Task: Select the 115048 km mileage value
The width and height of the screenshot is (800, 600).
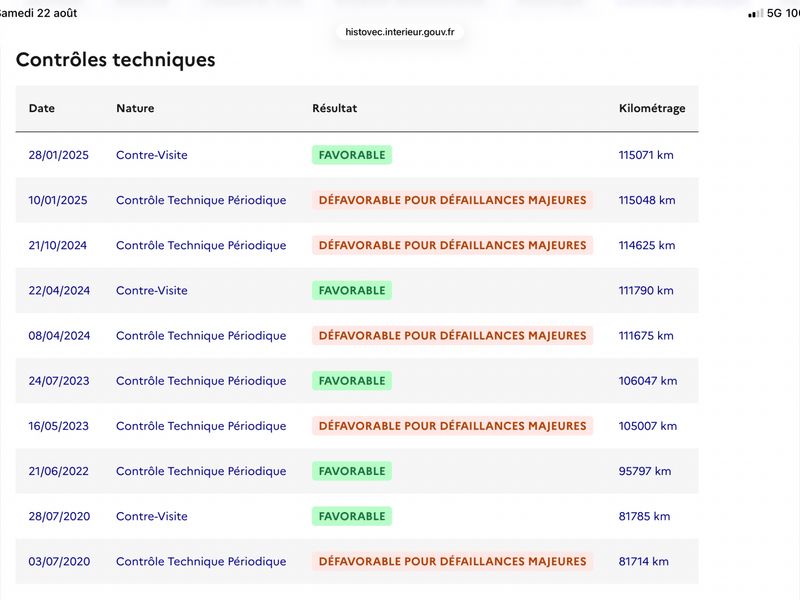Action: click(647, 200)
